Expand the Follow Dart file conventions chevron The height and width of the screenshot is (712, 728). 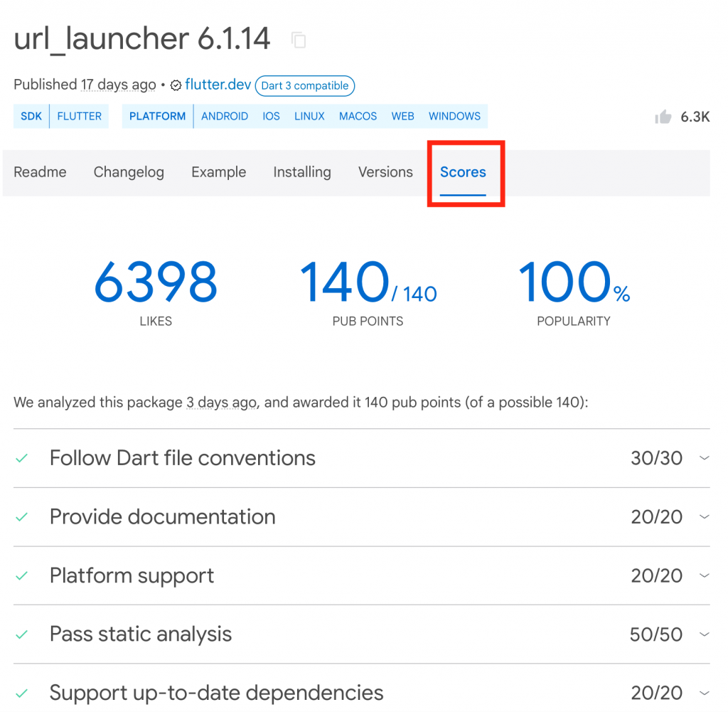coord(705,458)
